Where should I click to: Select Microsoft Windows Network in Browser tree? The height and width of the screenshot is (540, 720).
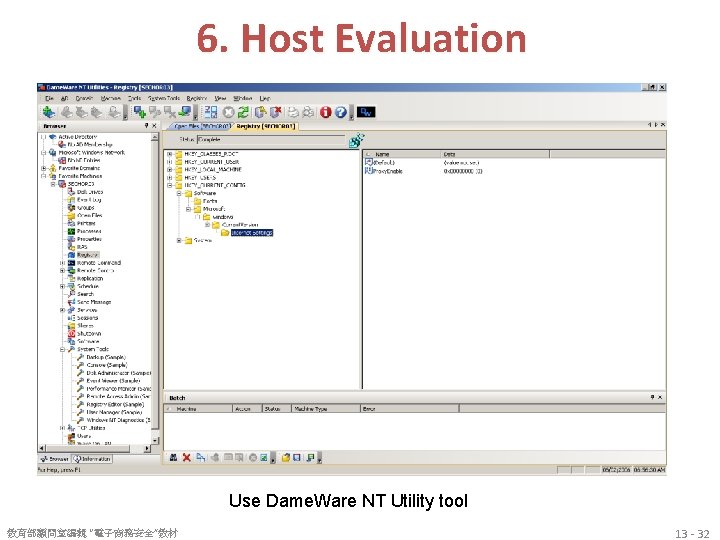(x=91, y=152)
